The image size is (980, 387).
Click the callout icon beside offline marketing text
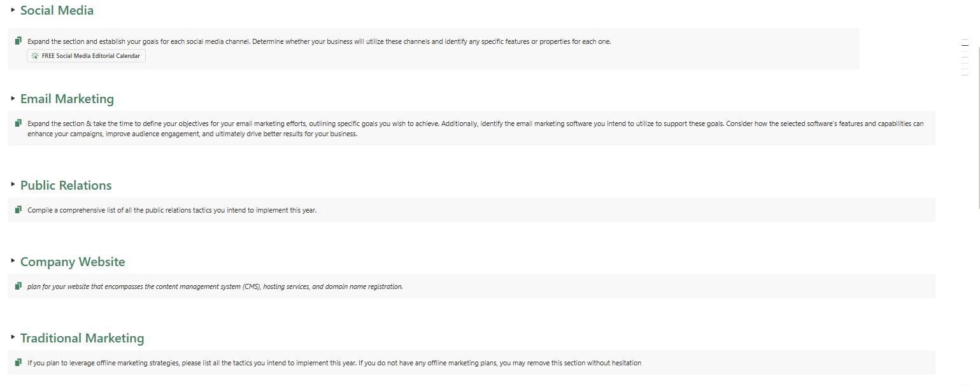pos(18,362)
